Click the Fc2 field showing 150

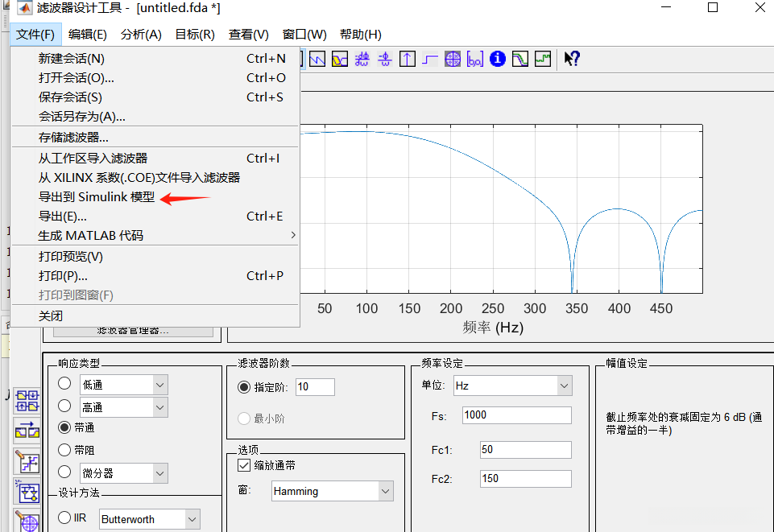pos(526,479)
